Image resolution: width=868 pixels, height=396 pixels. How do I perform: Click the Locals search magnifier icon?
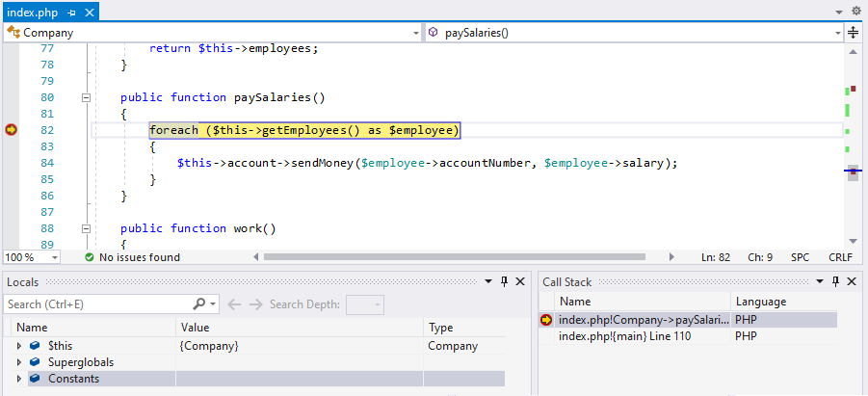tap(199, 304)
